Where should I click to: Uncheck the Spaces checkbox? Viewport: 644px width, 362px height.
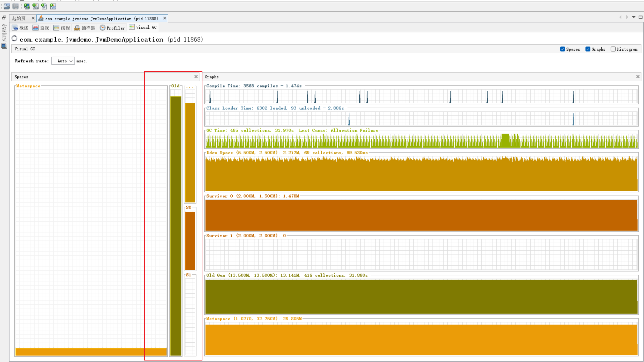point(562,49)
